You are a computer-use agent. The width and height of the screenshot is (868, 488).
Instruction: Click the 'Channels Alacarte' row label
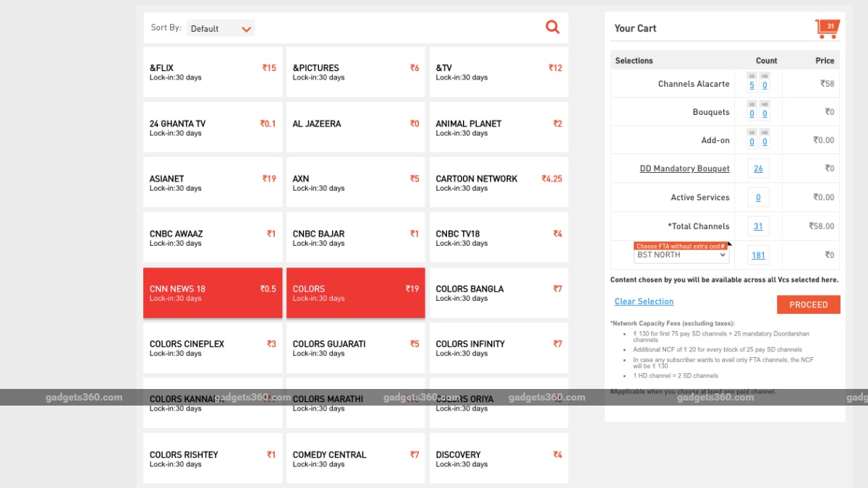pos(694,84)
